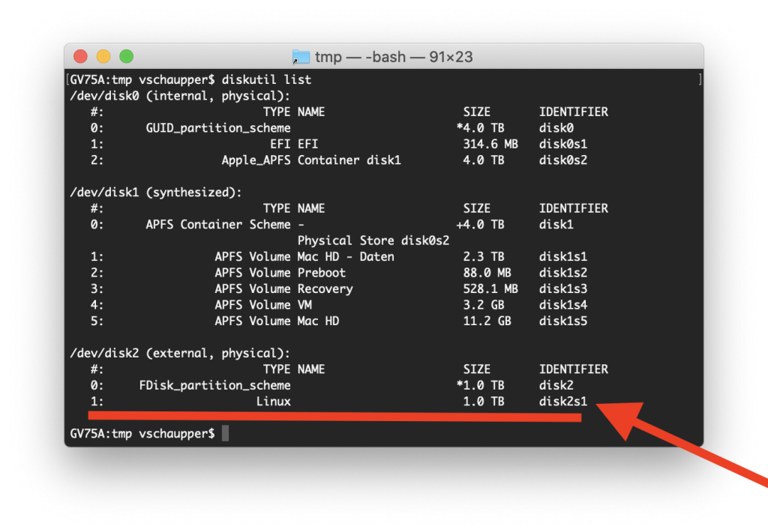Screen dimensions: 768x532
Task: Click 'SIZE' header under /dev/disk1
Action: (x=476, y=208)
